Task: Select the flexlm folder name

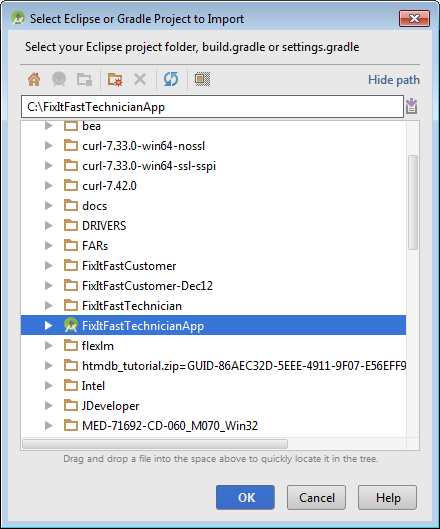Action: pos(98,346)
